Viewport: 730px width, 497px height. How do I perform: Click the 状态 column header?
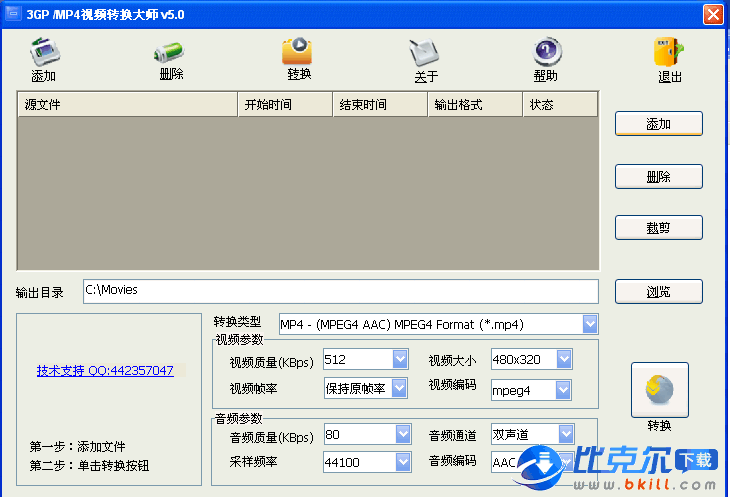click(x=561, y=104)
